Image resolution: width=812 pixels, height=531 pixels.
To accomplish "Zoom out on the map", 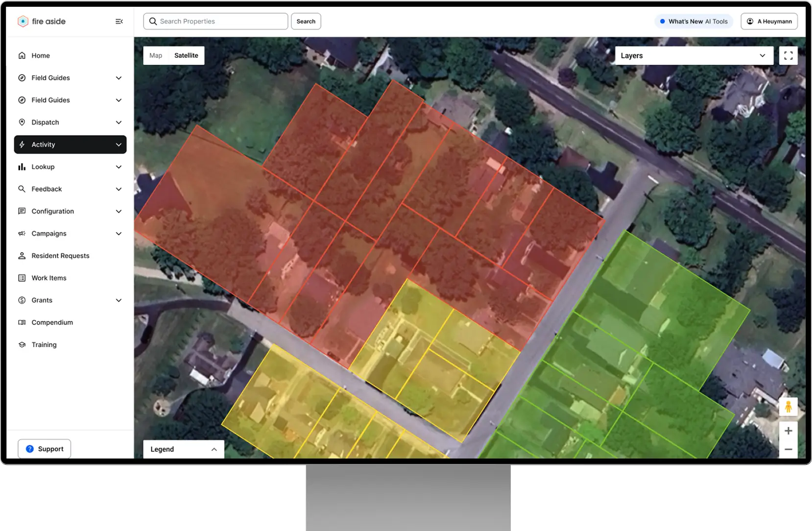I will pos(788,449).
